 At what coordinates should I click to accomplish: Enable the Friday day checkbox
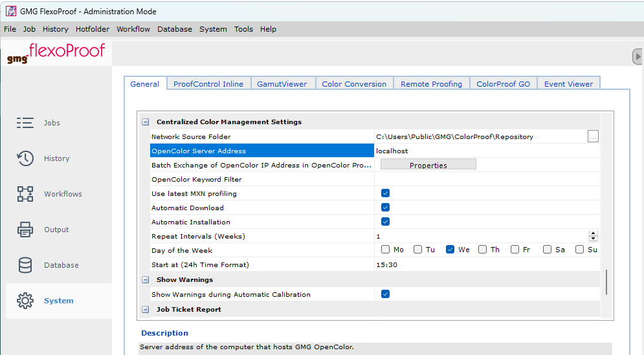[x=515, y=250]
